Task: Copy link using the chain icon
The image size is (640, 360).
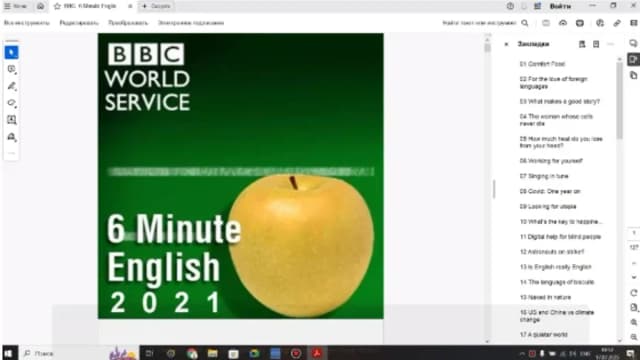Action: point(617,23)
